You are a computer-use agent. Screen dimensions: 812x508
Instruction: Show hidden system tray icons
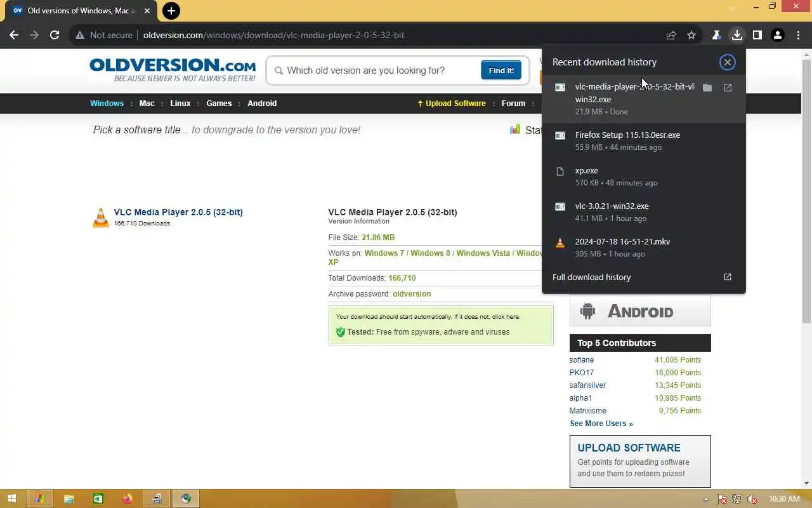(x=707, y=499)
